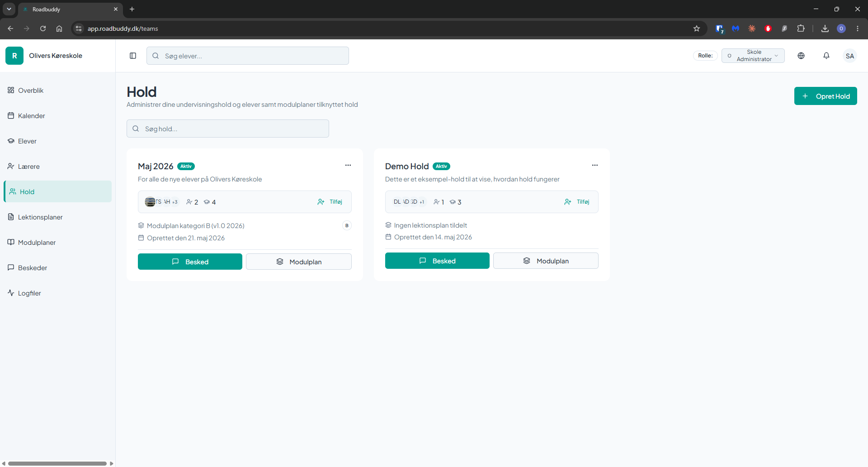This screenshot has height=467, width=868.
Task: Send Besked to Demo Hold
Action: coord(437,261)
